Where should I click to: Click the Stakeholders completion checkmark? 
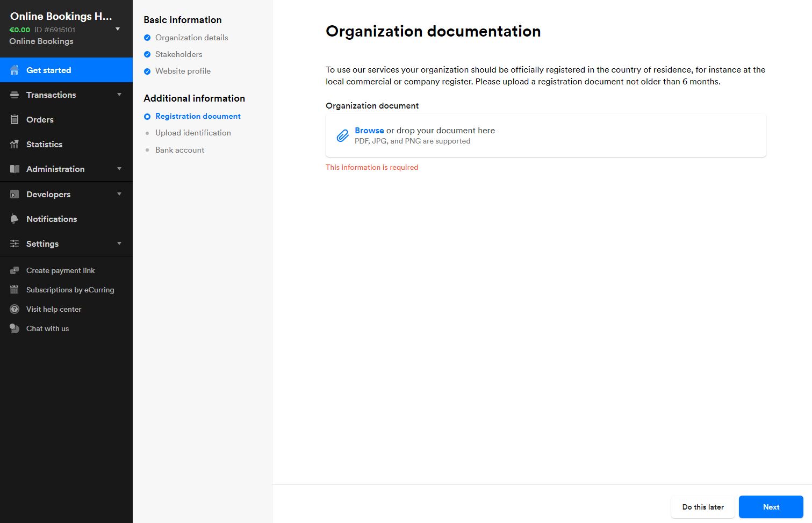click(147, 54)
